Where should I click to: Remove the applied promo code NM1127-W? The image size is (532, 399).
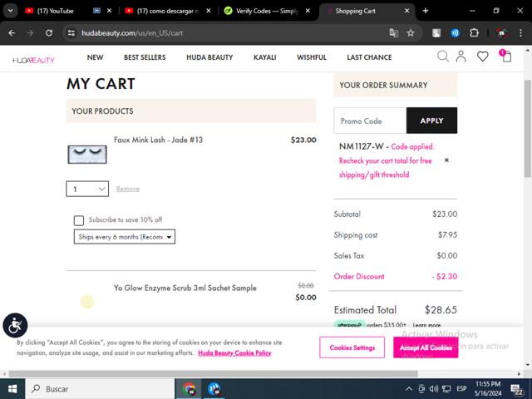[446, 160]
